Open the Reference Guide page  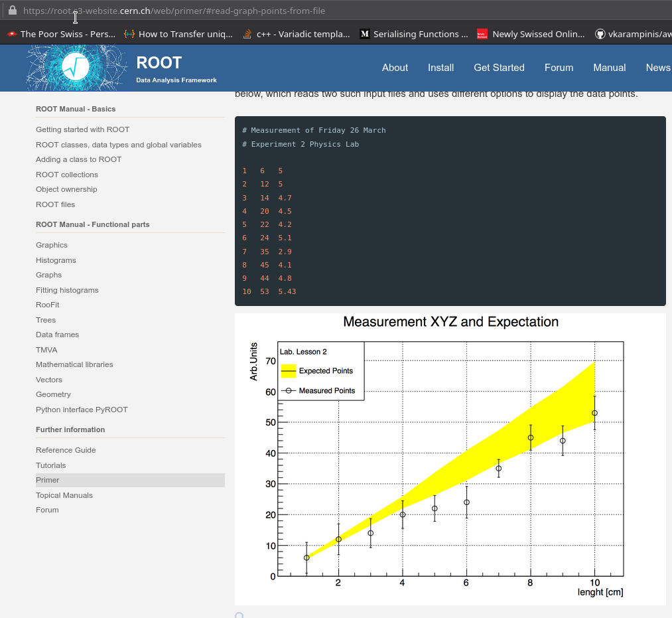pos(66,450)
